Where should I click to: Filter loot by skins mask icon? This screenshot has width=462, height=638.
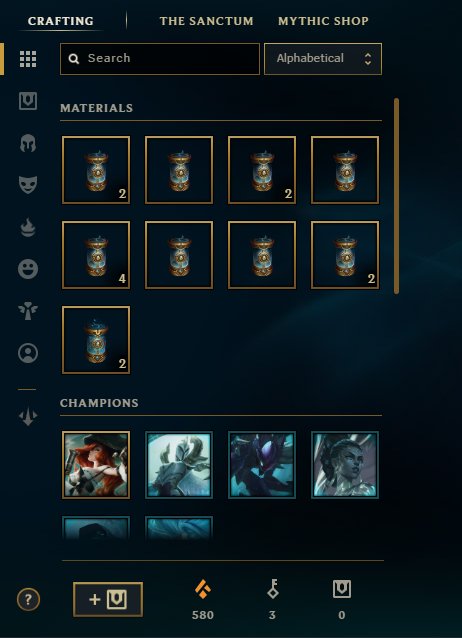click(x=28, y=185)
